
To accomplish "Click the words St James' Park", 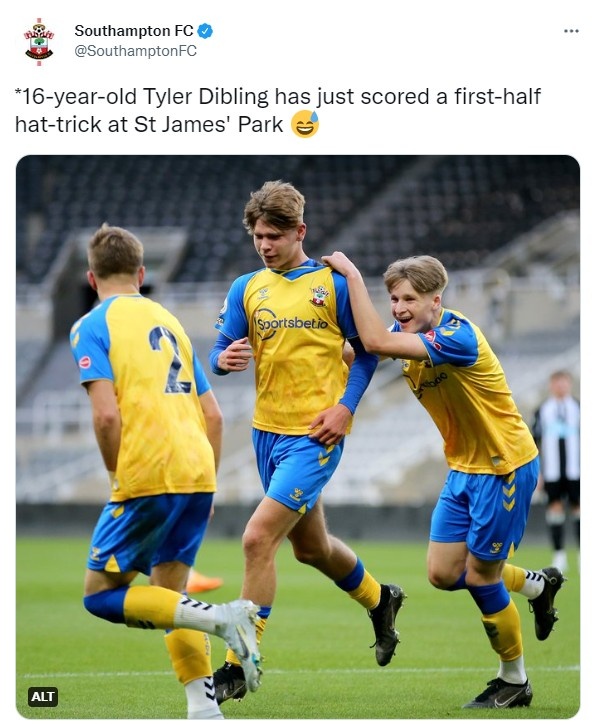I will click(209, 124).
